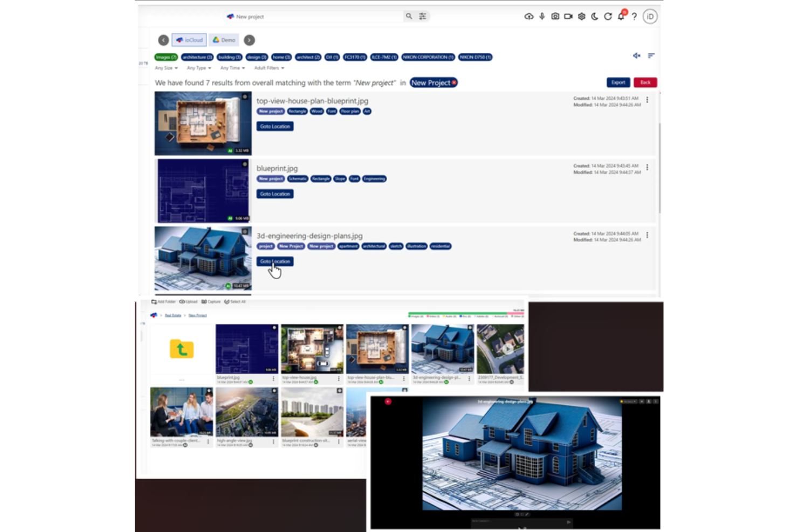This screenshot has width=798, height=532.
Task: Click Capture in the folder view toolbar
Action: click(x=211, y=302)
